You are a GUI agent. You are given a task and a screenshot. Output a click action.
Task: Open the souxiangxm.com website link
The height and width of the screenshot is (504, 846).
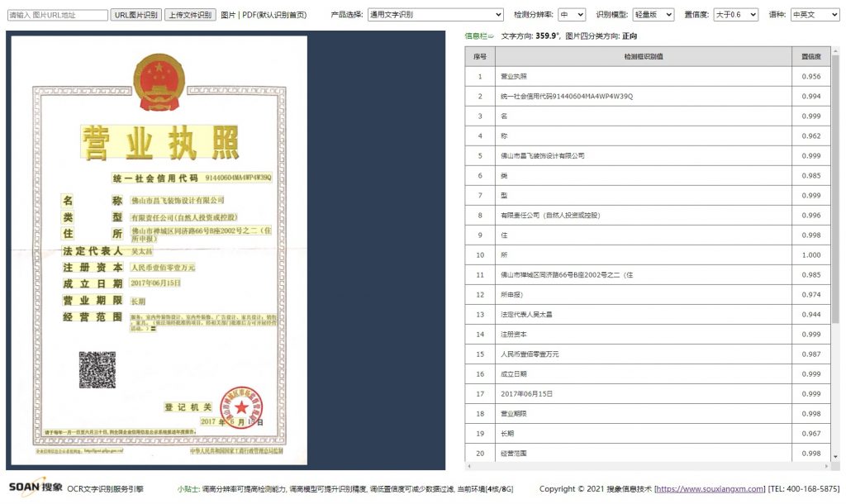(x=710, y=489)
